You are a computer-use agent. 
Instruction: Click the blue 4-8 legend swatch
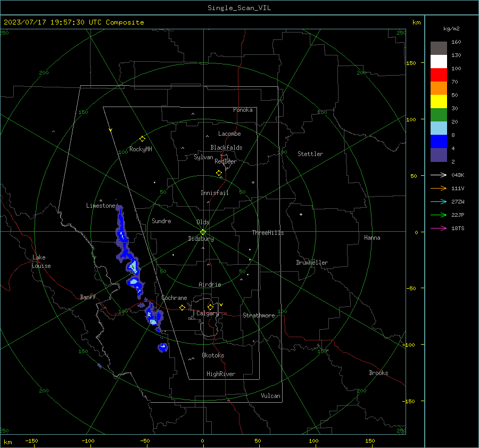click(439, 142)
